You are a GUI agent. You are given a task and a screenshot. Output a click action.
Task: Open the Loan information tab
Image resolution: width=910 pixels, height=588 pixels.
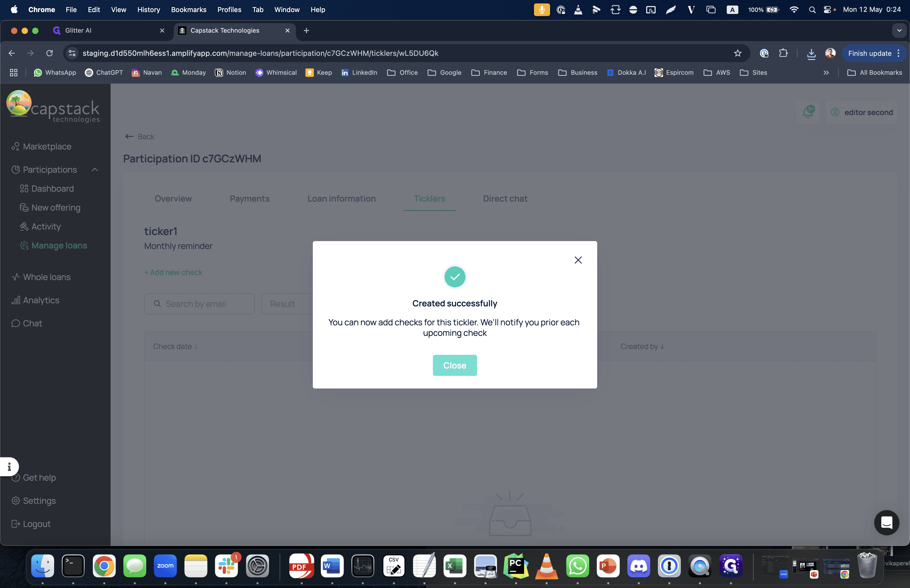click(342, 198)
